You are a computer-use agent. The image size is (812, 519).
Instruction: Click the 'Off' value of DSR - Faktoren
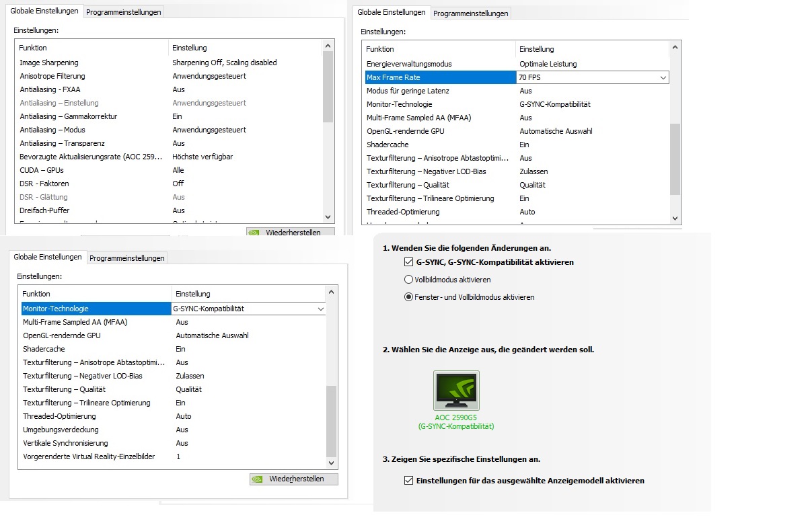click(178, 184)
